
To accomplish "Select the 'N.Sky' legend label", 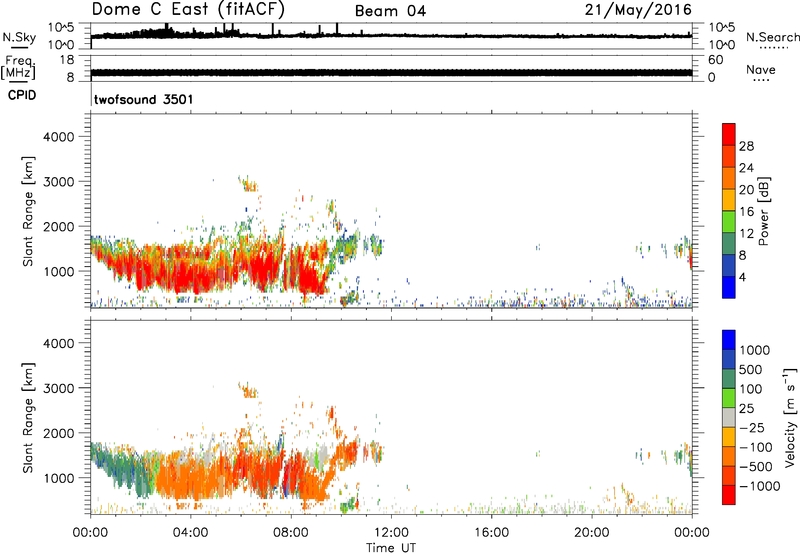I will tap(19, 37).
